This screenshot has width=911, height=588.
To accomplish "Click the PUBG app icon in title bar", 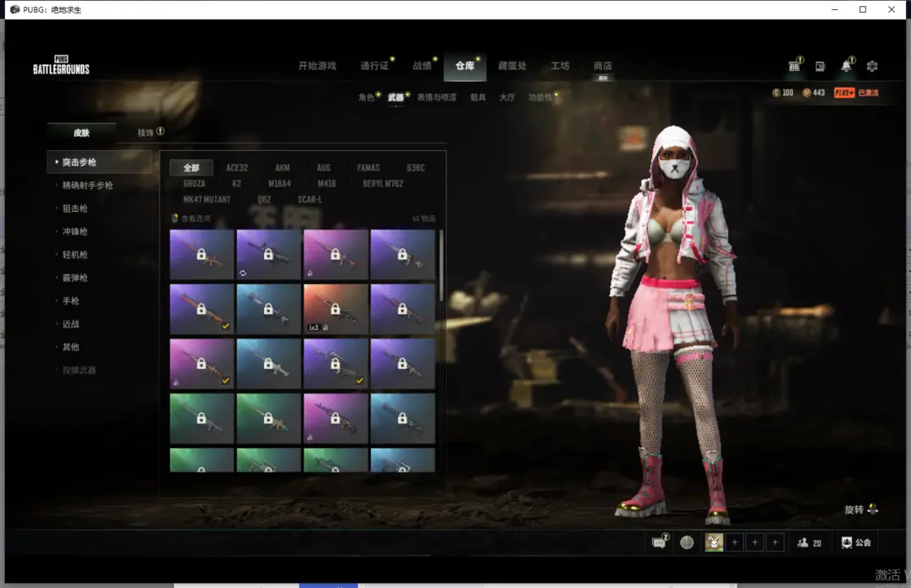I will (x=14, y=9).
